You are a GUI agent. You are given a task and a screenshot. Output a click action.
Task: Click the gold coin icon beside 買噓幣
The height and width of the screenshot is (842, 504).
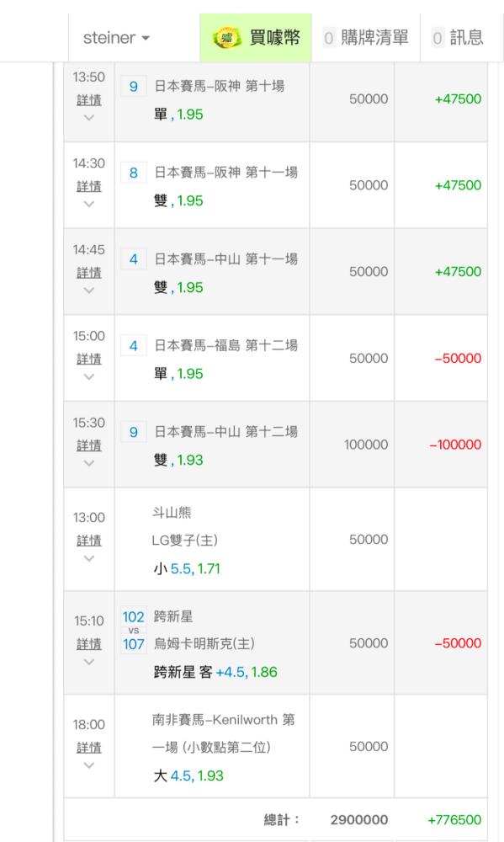pos(227,38)
